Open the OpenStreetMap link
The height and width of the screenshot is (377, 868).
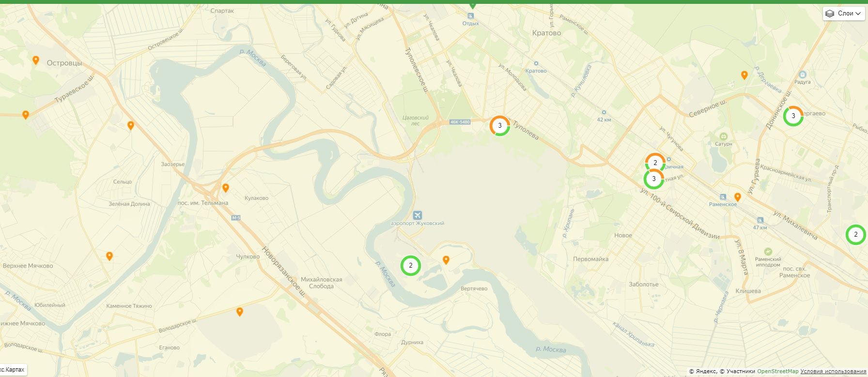tap(778, 371)
